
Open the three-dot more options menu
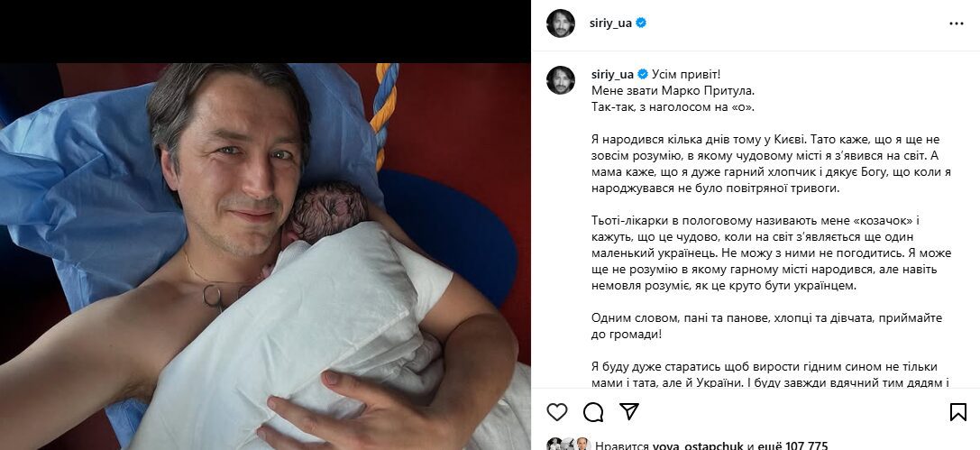(957, 23)
